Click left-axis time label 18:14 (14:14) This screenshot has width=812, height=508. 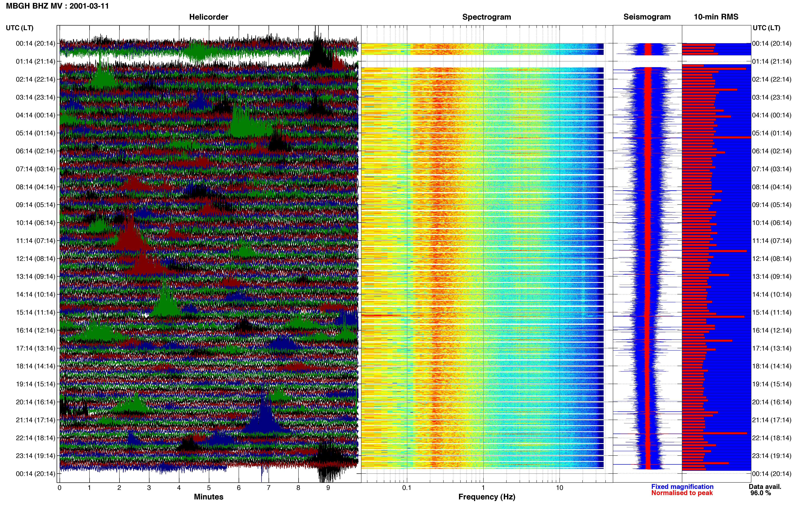tap(36, 366)
